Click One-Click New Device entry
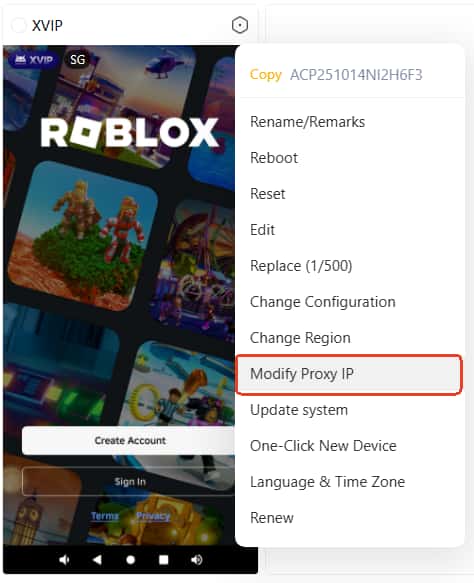Screen dimensions: 474x583 click(x=323, y=446)
